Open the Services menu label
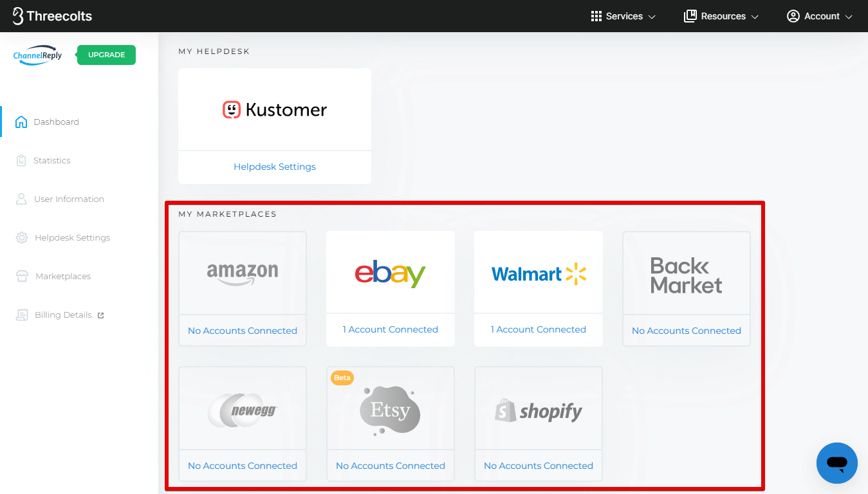 [x=624, y=16]
